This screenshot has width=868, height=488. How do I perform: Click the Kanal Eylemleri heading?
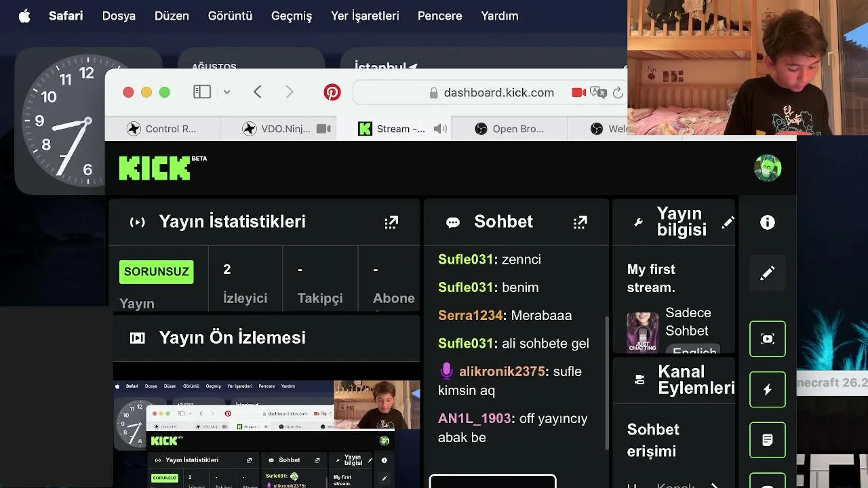click(696, 380)
